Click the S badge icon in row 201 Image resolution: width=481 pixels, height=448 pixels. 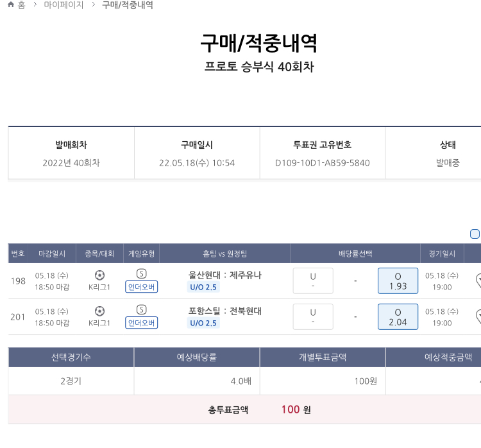pos(142,309)
